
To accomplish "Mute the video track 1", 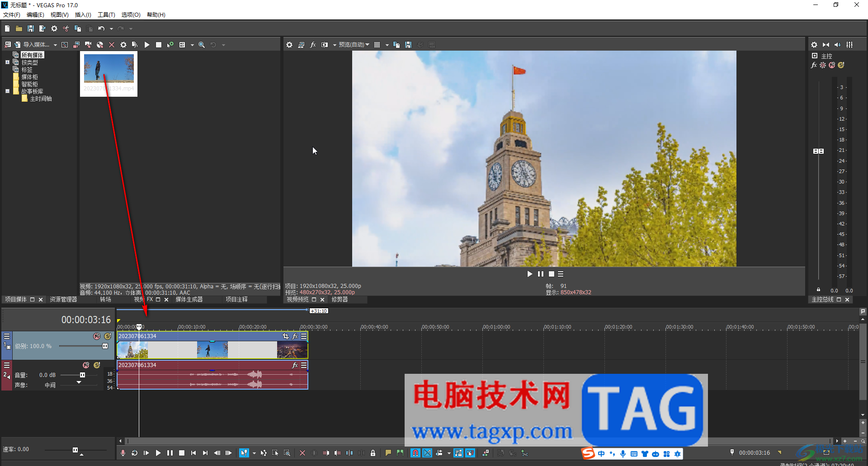I will [97, 336].
